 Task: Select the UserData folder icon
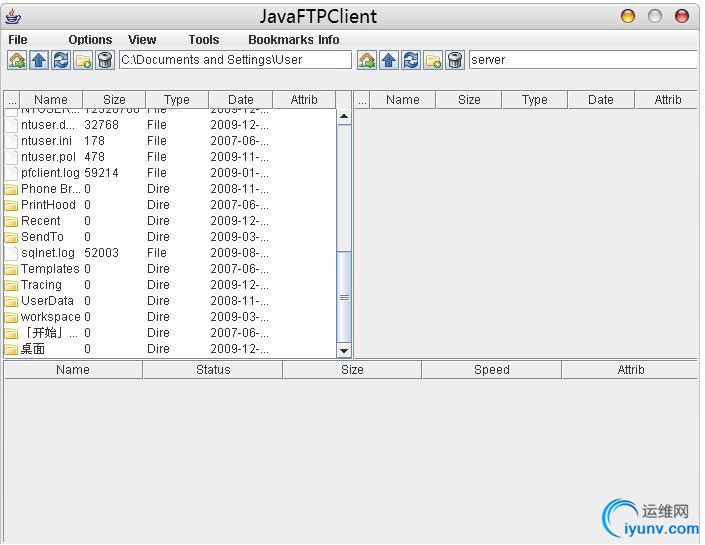11,301
